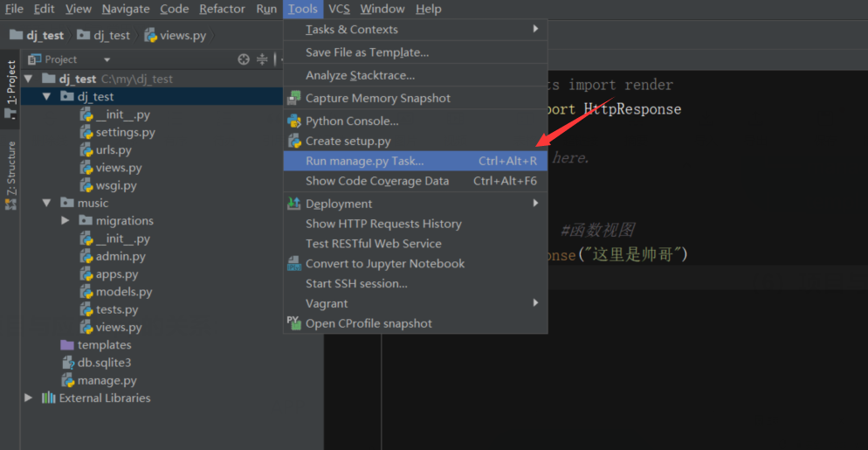Viewport: 868px width, 450px height.
Task: Select Run manage.py Task entry
Action: [415, 162]
